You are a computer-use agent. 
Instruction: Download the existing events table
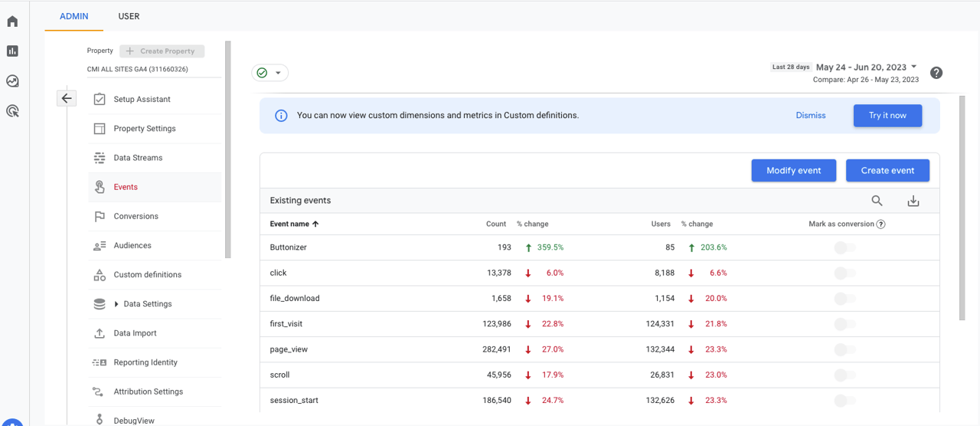tap(913, 201)
